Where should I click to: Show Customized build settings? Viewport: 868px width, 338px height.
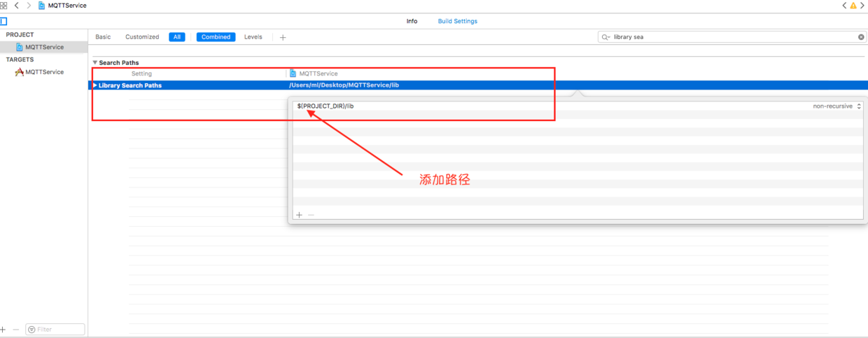click(x=142, y=37)
